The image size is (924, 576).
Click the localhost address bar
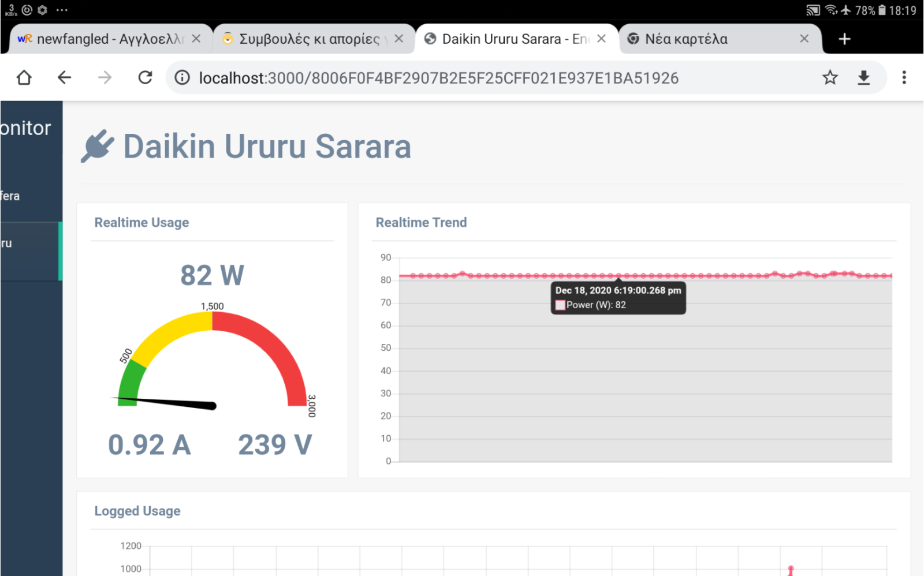439,78
